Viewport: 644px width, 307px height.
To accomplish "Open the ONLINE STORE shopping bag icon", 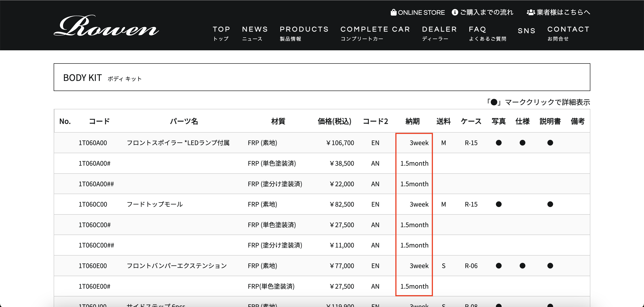I will [x=394, y=12].
